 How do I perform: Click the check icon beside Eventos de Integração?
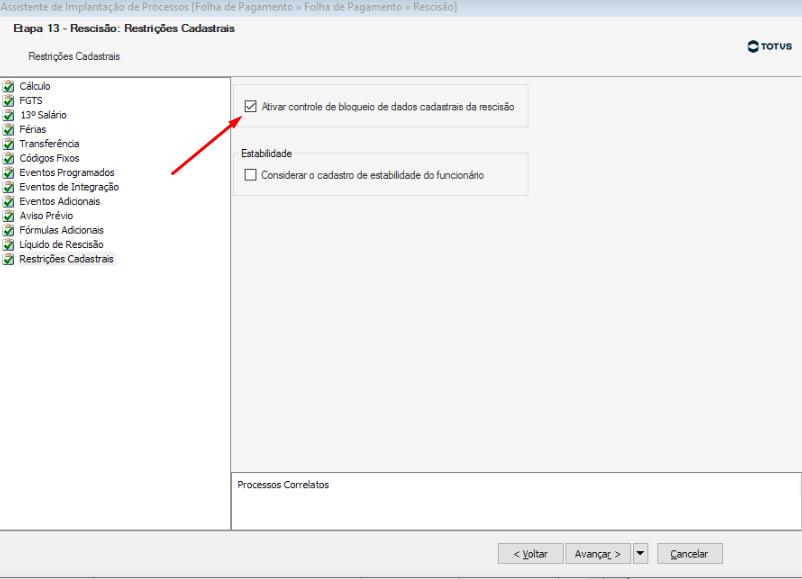pyautogui.click(x=8, y=187)
